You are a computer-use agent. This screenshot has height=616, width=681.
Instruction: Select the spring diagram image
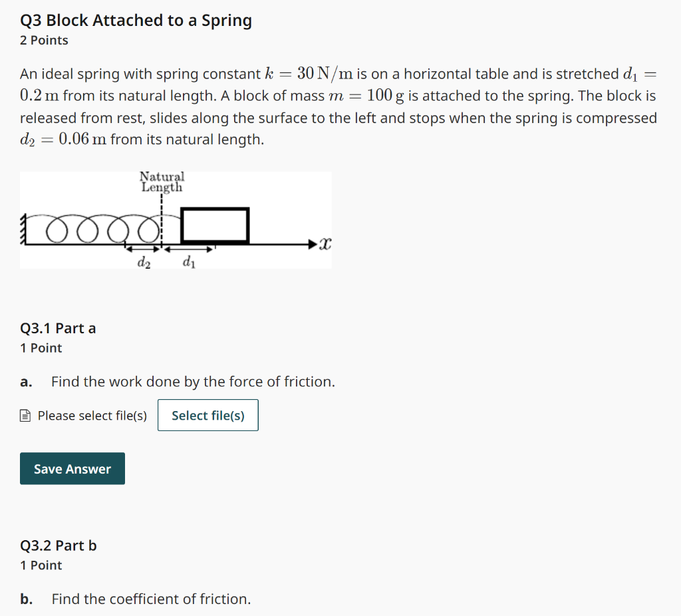click(176, 220)
